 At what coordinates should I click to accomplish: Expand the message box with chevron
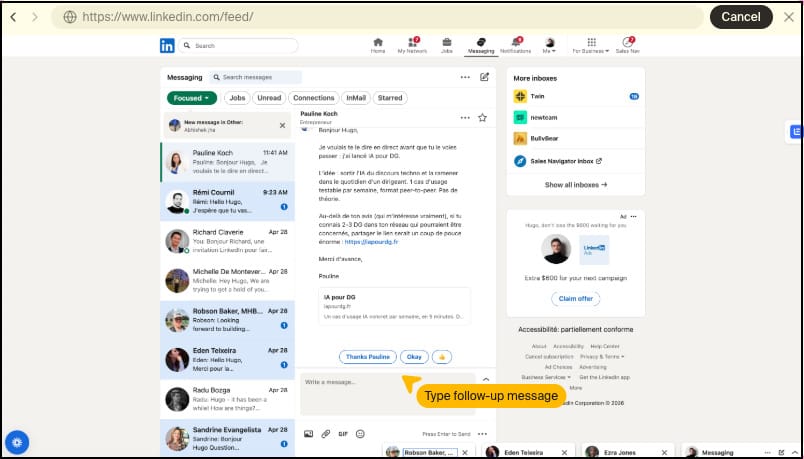coord(486,380)
